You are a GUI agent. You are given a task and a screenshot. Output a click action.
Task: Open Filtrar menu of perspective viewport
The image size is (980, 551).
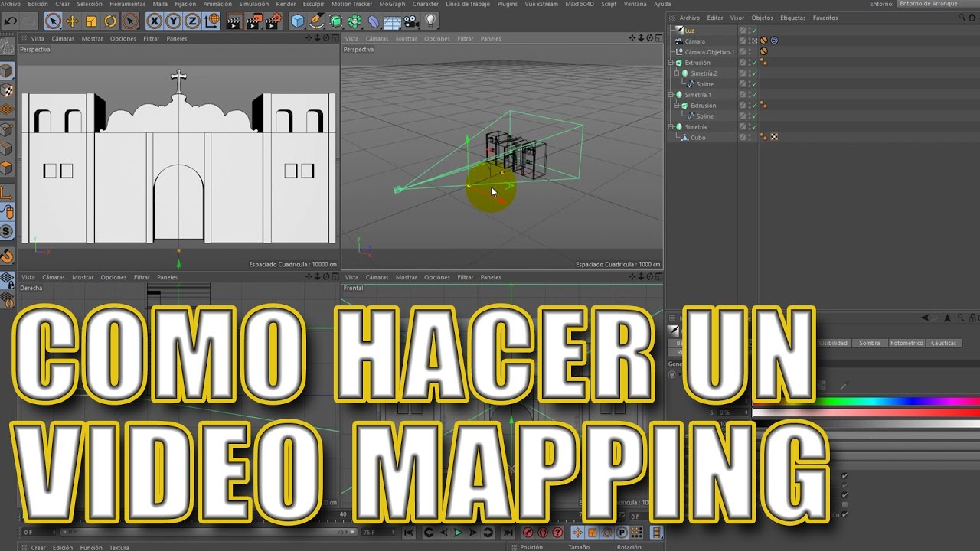point(465,38)
